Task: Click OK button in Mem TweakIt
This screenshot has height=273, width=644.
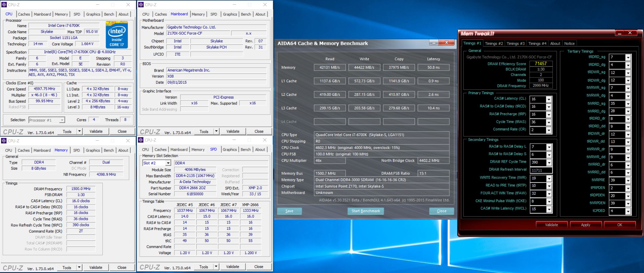Action: click(620, 225)
